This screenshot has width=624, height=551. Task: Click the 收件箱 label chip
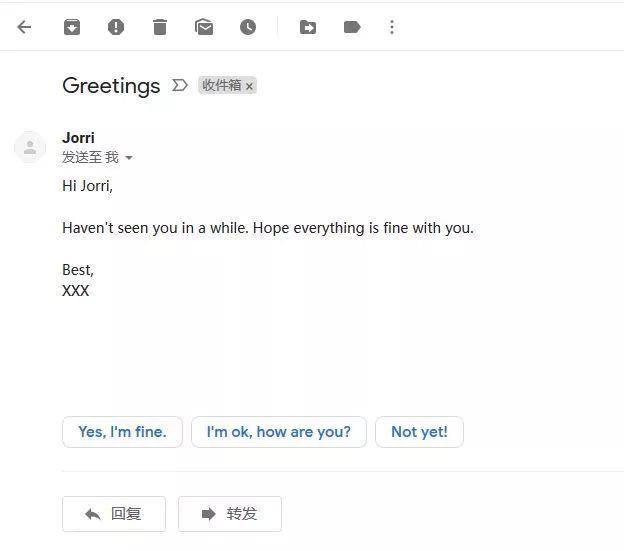tap(222, 85)
